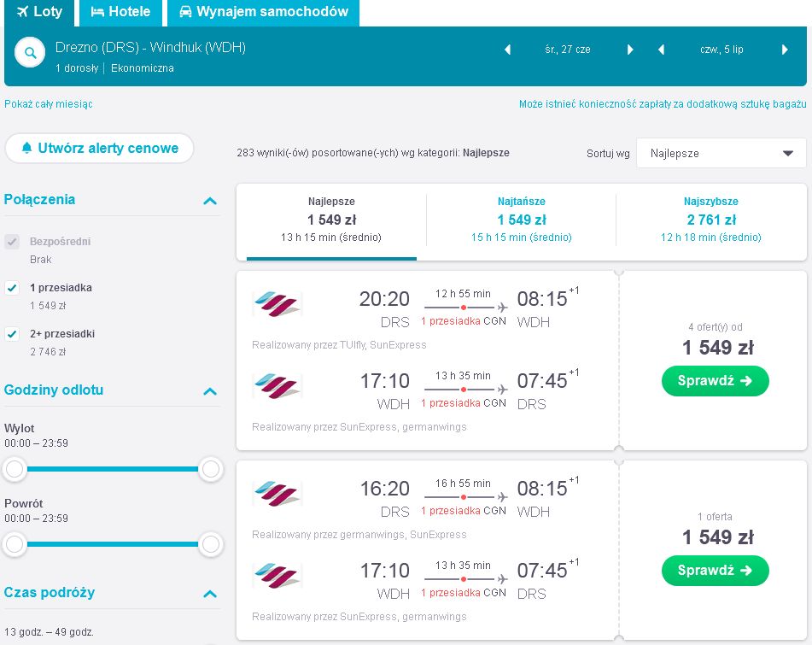
Task: Select the Najtańsze results tab
Action: pyautogui.click(x=522, y=220)
